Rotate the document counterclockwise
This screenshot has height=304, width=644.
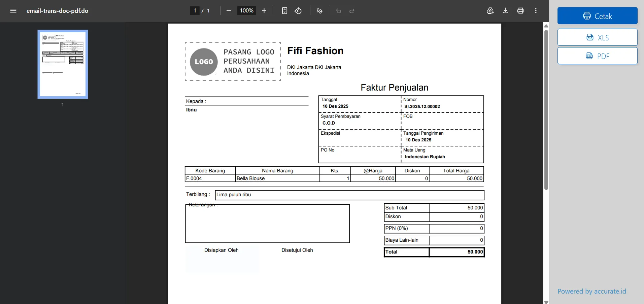298,11
